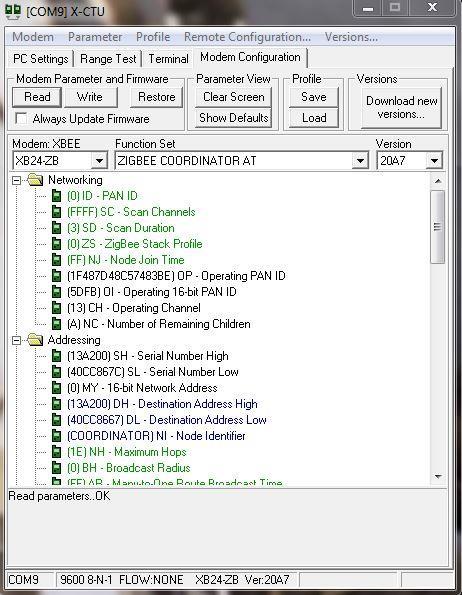The height and width of the screenshot is (595, 462).
Task: Click parameter icon beside NI - Node Identifier
Action: [56, 436]
